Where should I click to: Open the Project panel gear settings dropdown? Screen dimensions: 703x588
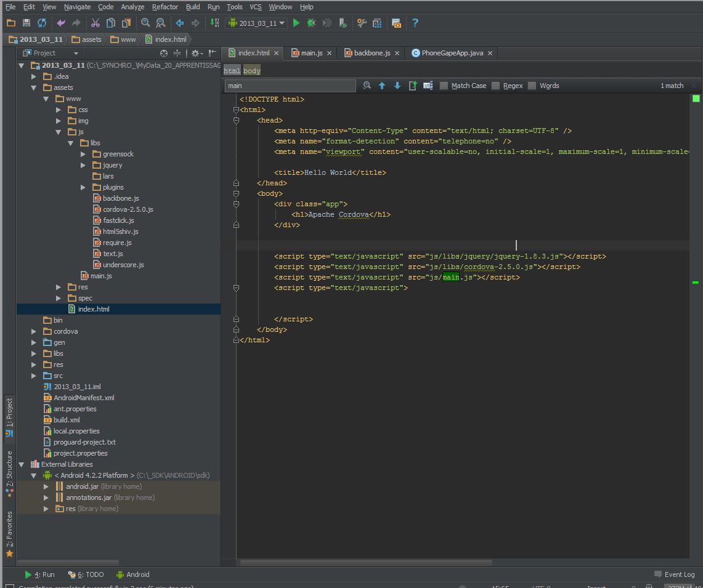click(x=197, y=54)
